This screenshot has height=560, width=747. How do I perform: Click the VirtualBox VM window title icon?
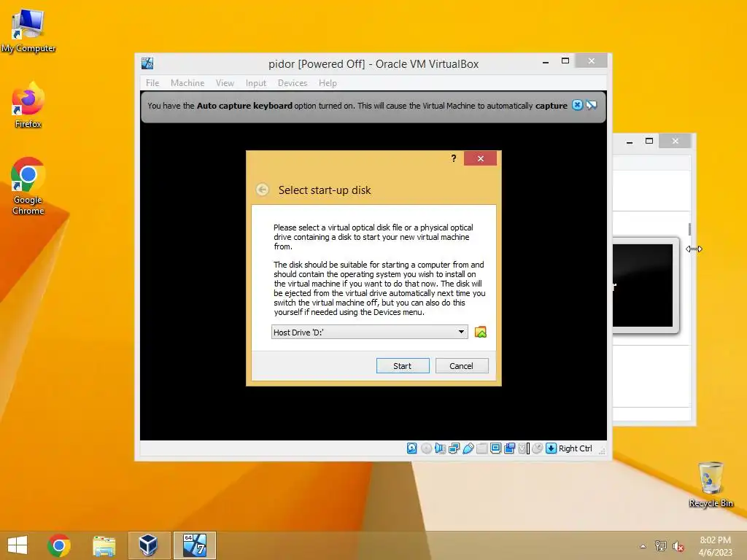point(147,63)
